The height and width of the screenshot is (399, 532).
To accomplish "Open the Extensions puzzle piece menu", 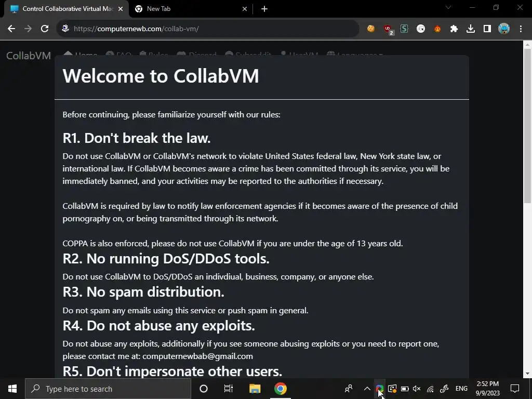I will tap(454, 29).
